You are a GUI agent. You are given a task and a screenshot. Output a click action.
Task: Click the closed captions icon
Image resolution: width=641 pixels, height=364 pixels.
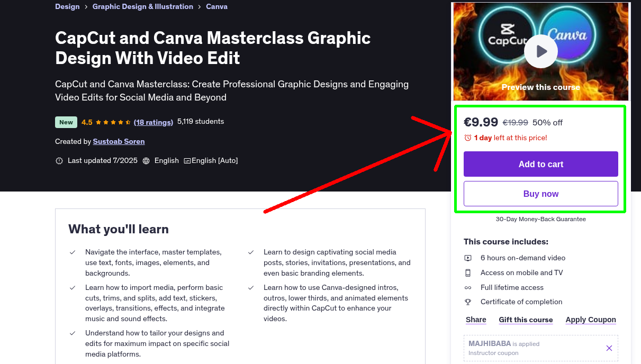coord(187,161)
